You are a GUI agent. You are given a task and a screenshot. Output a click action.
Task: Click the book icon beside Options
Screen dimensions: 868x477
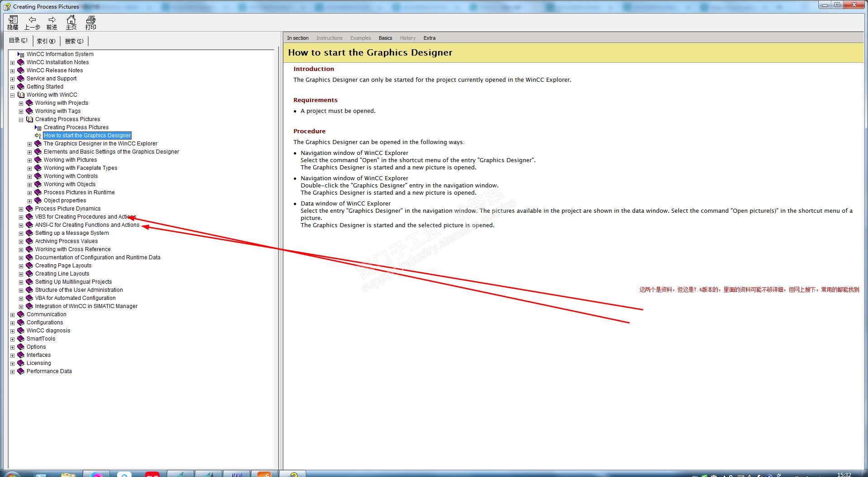click(x=21, y=347)
